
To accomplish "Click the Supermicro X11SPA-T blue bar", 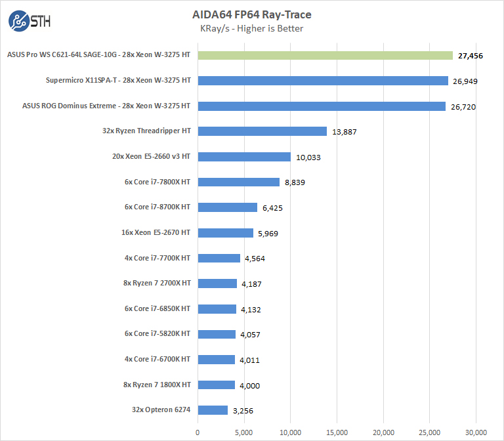I will click(x=323, y=81).
